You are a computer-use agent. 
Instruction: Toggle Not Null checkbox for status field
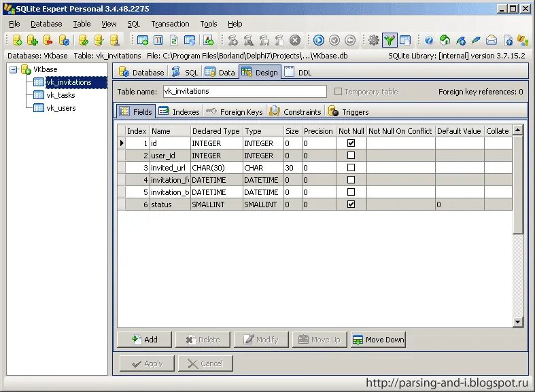coord(351,204)
